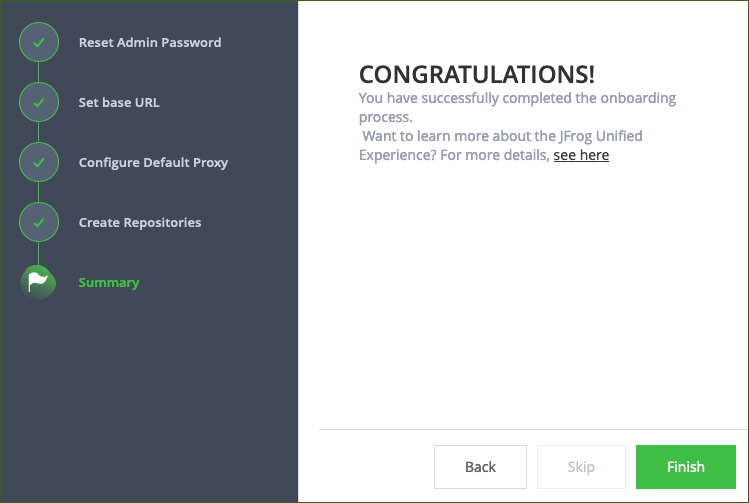Click the CONGRATULATIONS! heading
749x503 pixels.
(477, 74)
